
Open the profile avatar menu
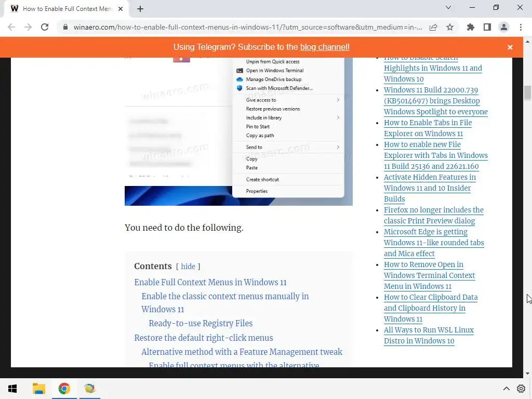tap(504, 27)
